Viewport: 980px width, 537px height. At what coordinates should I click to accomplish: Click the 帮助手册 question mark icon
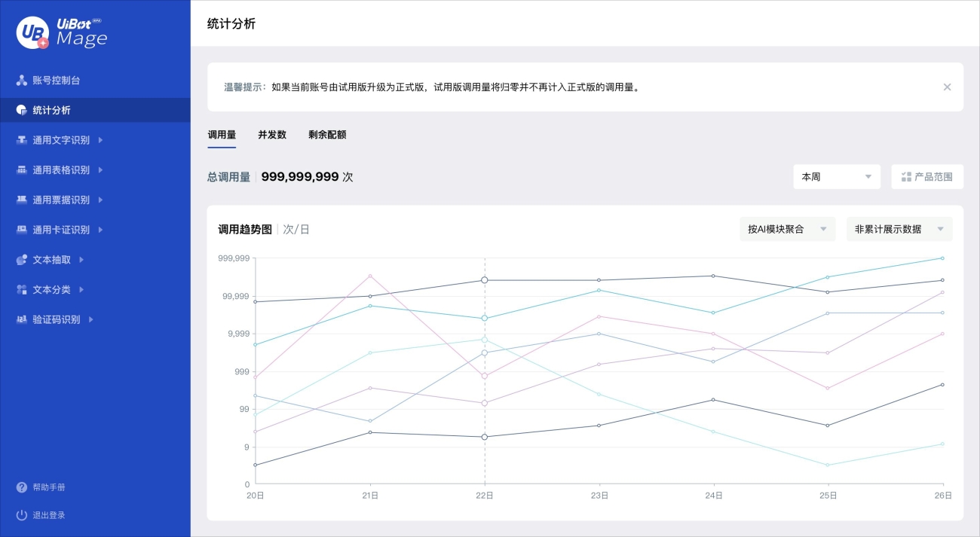coord(22,487)
